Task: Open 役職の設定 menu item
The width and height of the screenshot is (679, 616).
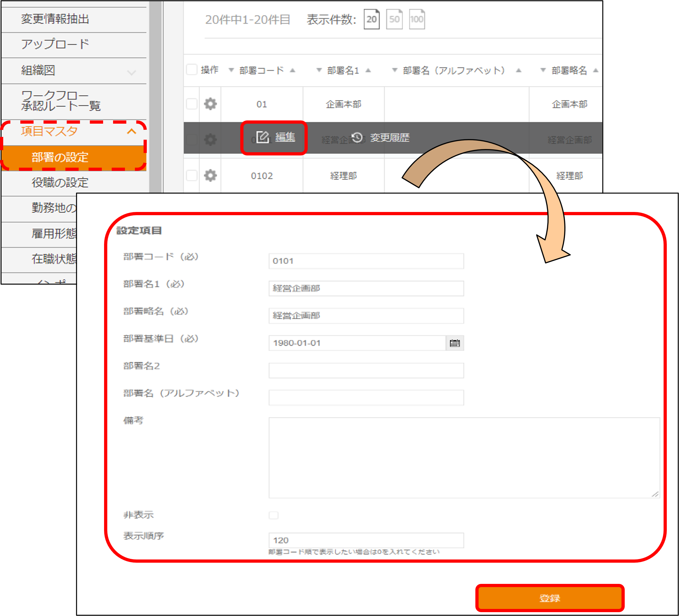Action: click(x=60, y=182)
